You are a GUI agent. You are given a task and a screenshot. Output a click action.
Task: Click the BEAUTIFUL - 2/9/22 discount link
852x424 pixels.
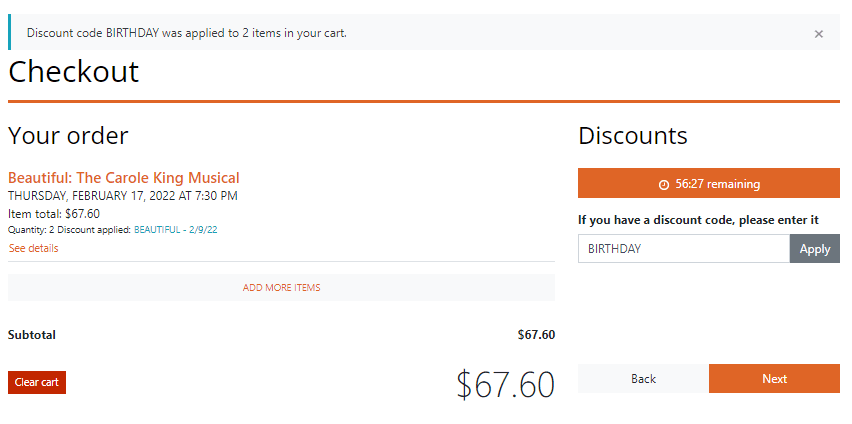[176, 230]
